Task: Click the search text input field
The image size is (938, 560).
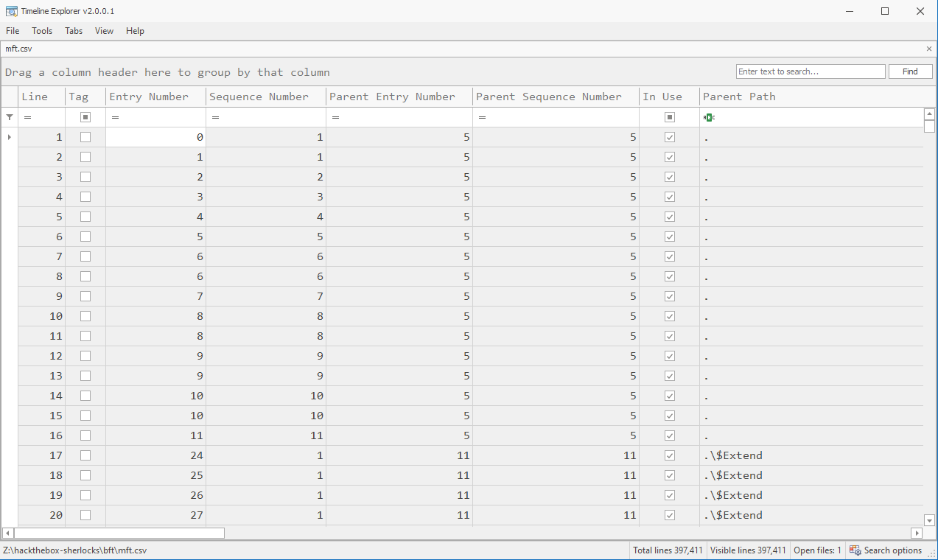Action: point(810,71)
